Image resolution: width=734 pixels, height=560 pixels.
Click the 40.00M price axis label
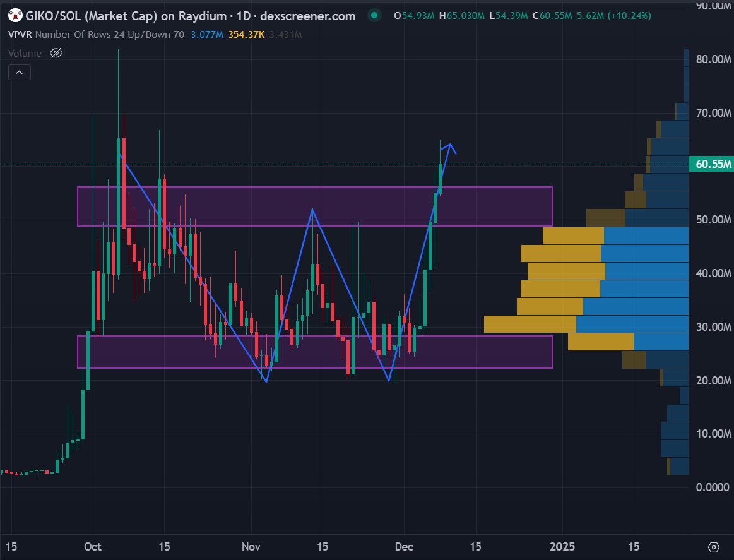[x=713, y=273]
